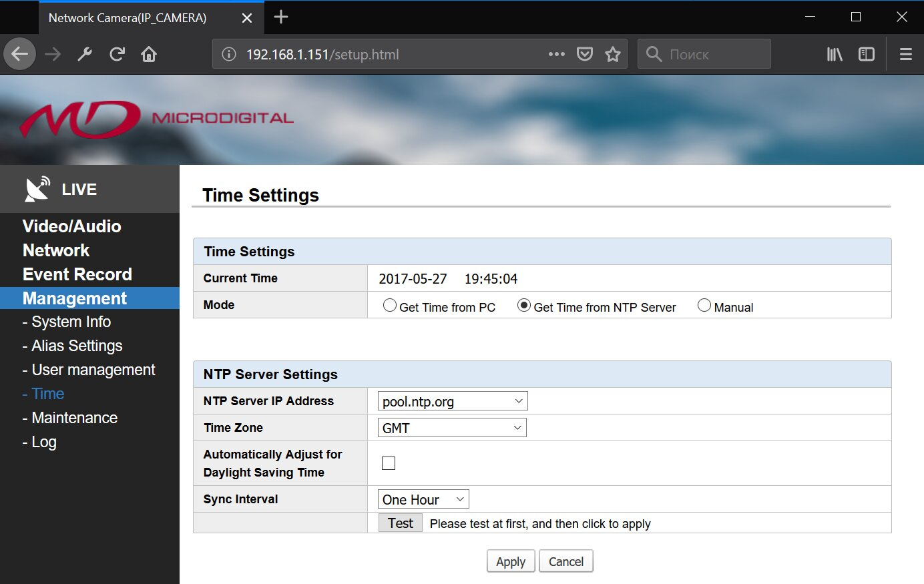The width and height of the screenshot is (924, 584).
Task: Bookmark this page with the star icon
Action: 612,54
